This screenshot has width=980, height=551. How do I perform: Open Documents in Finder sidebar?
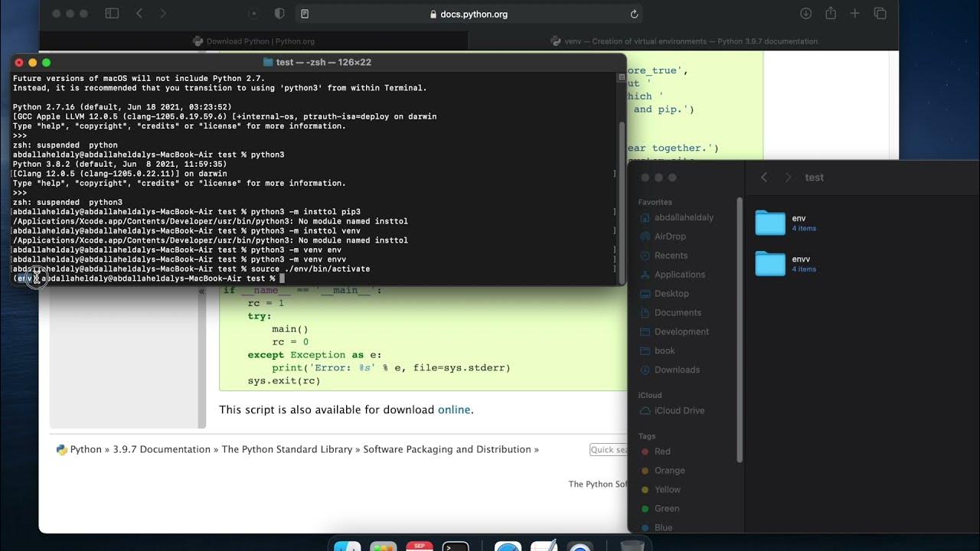click(678, 313)
